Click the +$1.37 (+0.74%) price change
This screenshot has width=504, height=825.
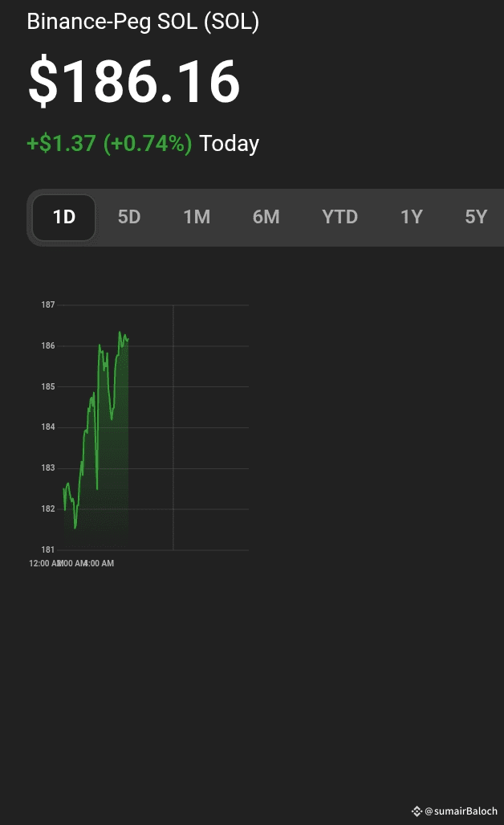pyautogui.click(x=109, y=144)
